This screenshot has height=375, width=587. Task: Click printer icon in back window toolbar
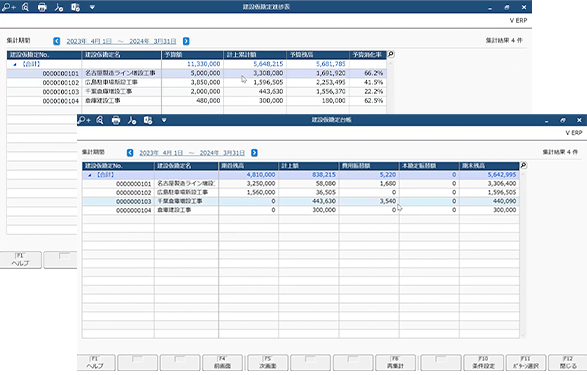pos(42,7)
